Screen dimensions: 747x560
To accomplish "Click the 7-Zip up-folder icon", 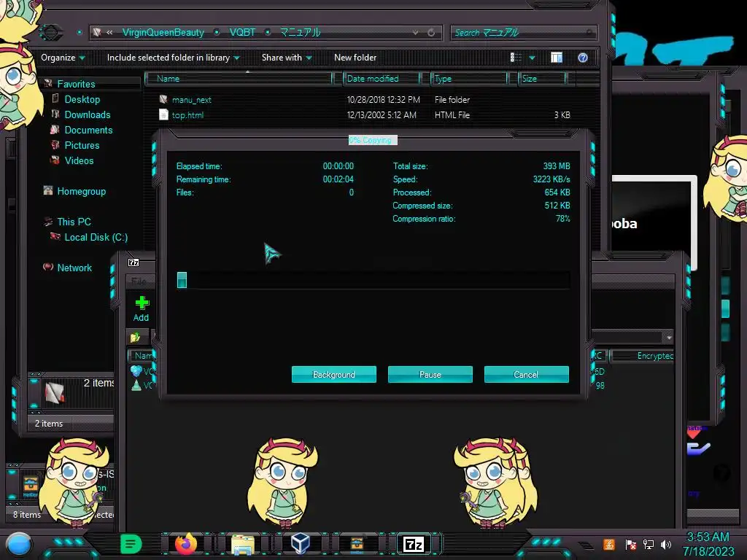I will click(135, 337).
